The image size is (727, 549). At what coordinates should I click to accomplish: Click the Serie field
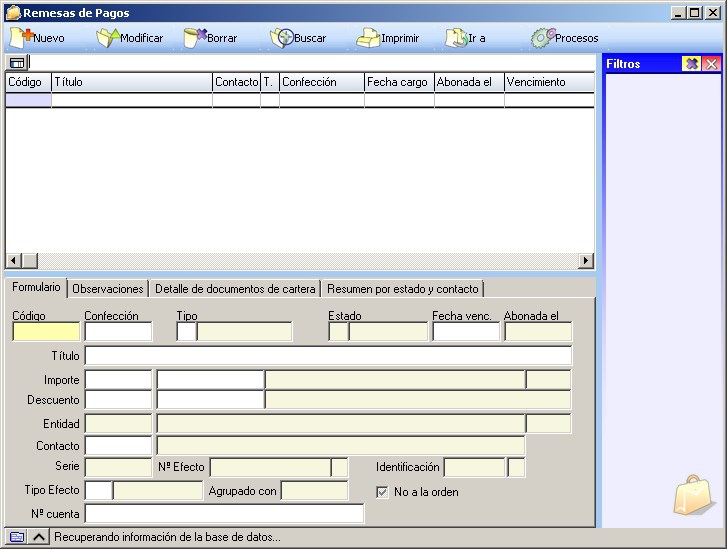(119, 467)
